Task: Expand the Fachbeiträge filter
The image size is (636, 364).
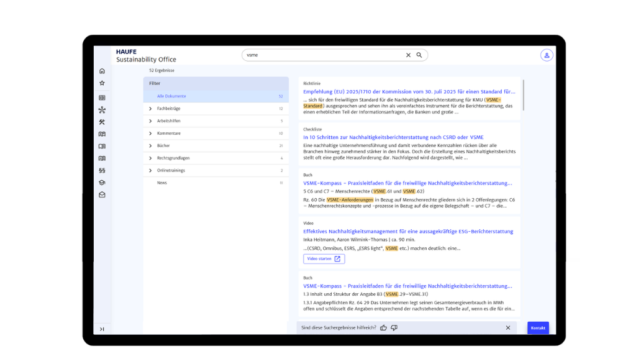Action: (150, 109)
